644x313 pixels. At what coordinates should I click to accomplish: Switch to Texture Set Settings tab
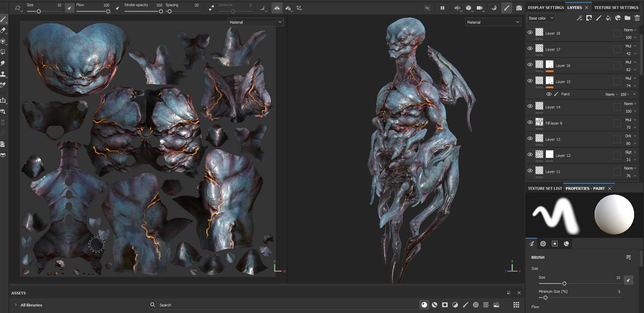[616, 7]
